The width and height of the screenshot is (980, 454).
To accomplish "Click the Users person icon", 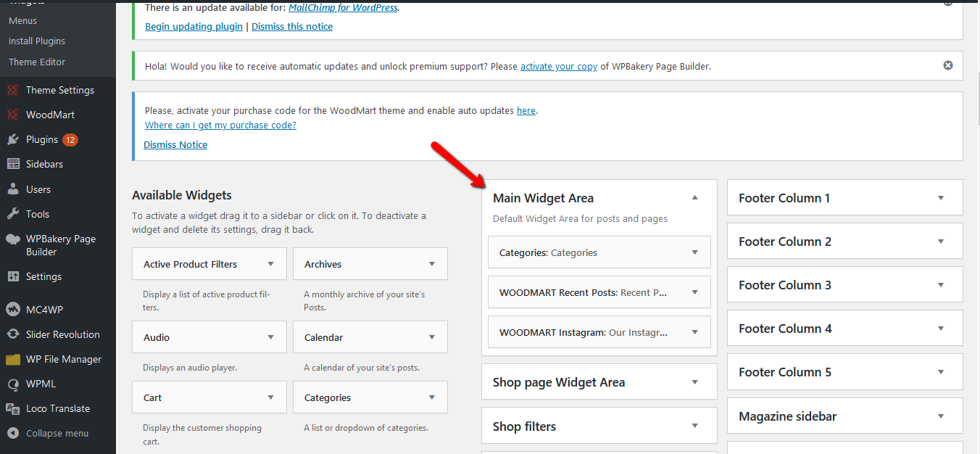I will click(x=12, y=189).
